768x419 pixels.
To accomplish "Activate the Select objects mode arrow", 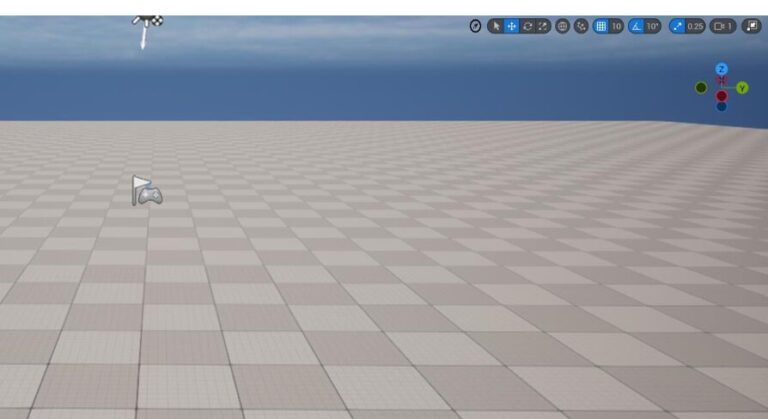I will click(496, 26).
